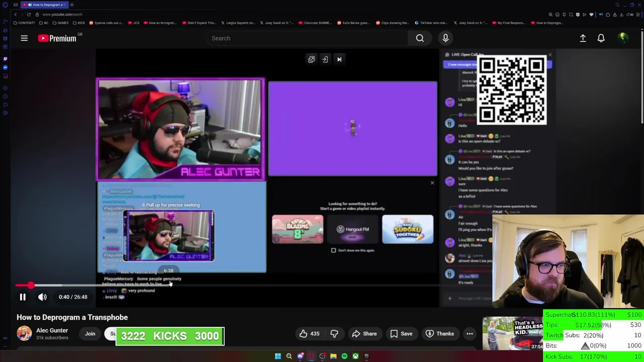Image resolution: width=644 pixels, height=362 pixels.
Task: Open Windows taskbar search
Action: (289, 356)
